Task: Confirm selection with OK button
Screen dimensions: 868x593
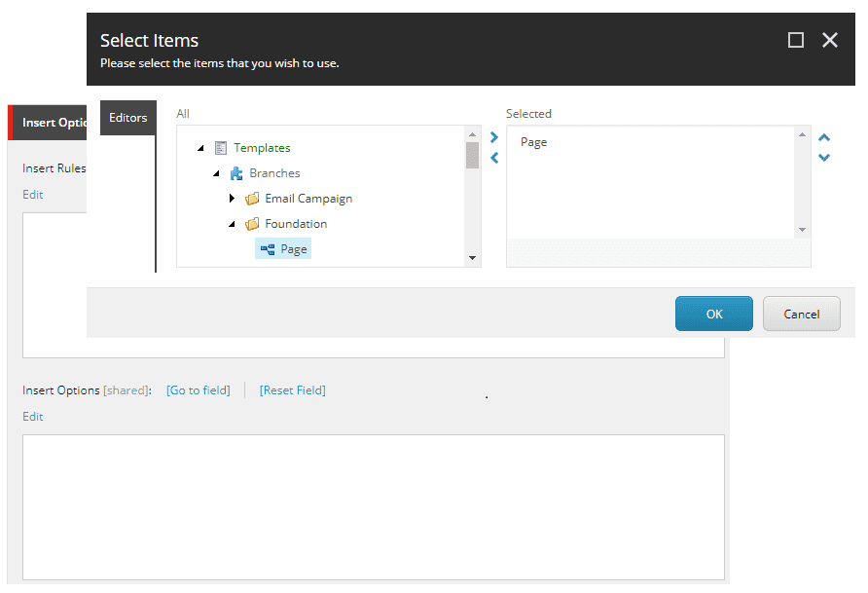Action: [x=713, y=314]
